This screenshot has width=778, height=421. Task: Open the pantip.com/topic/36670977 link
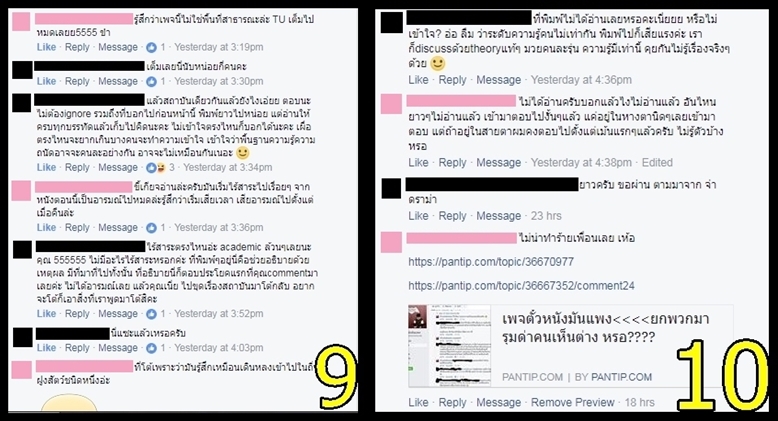point(491,262)
